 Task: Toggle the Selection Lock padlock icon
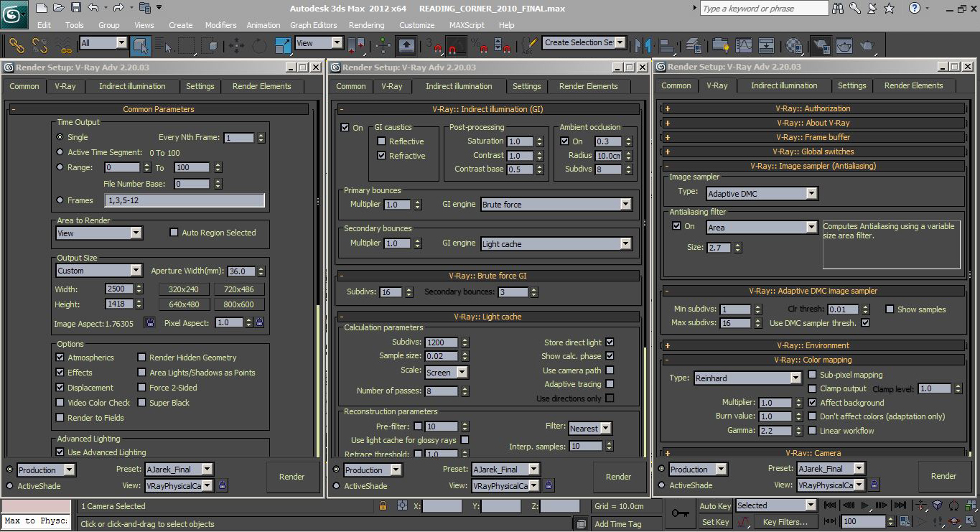coord(384,505)
